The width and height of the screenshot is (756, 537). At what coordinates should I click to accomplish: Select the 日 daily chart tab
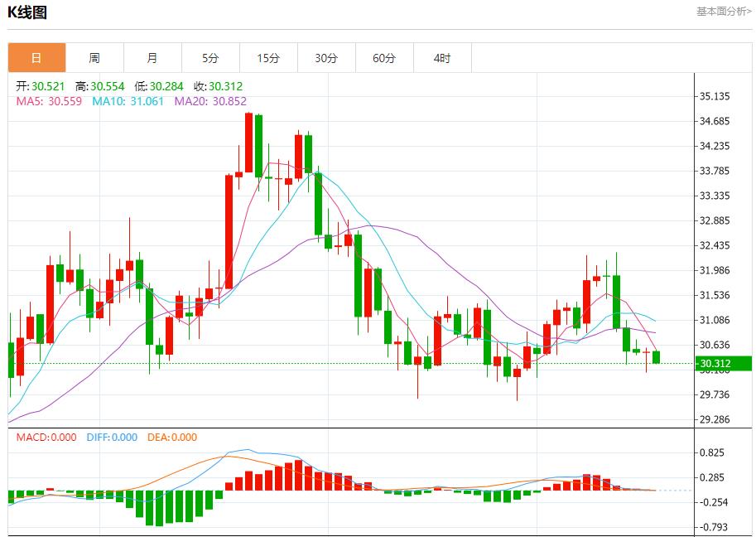[36, 58]
